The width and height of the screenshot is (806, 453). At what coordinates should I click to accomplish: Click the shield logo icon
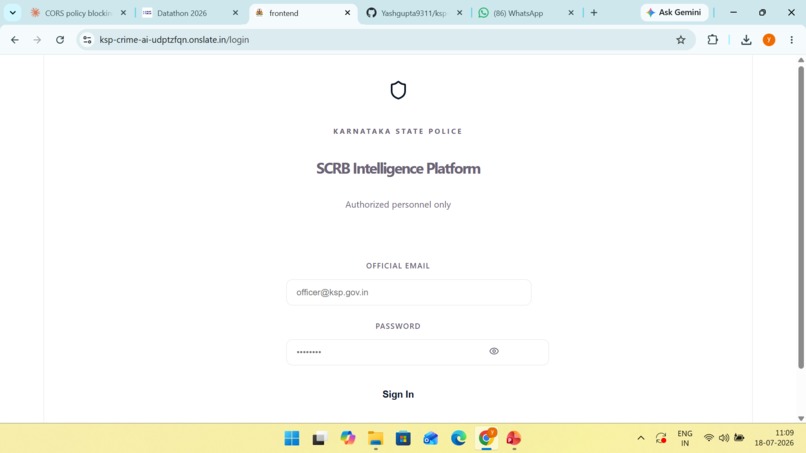(398, 90)
